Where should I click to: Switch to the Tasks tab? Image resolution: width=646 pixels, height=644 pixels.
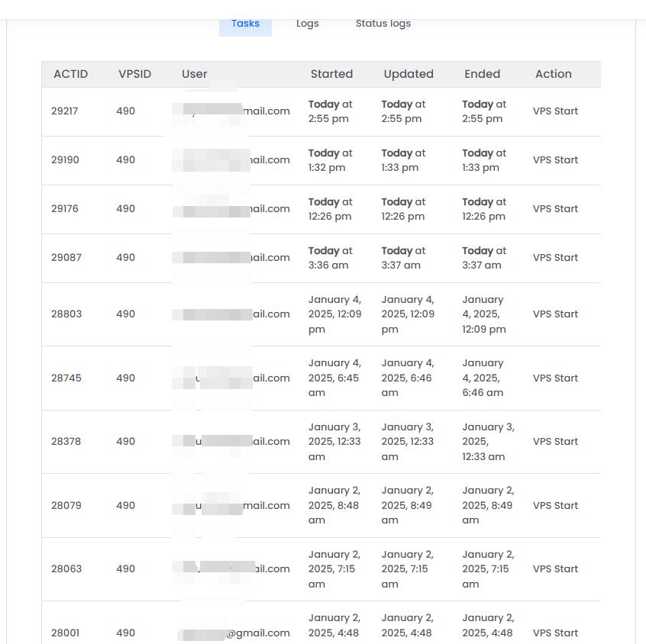(x=245, y=24)
